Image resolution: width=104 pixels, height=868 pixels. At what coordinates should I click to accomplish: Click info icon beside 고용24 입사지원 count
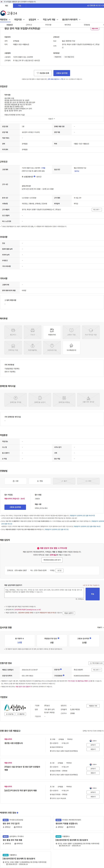pos(90,638)
